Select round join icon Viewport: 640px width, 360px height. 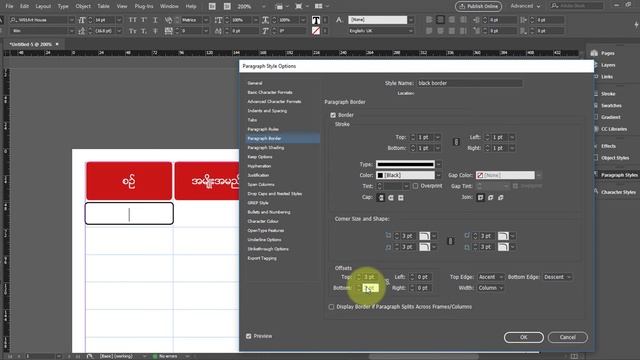tap(491, 198)
